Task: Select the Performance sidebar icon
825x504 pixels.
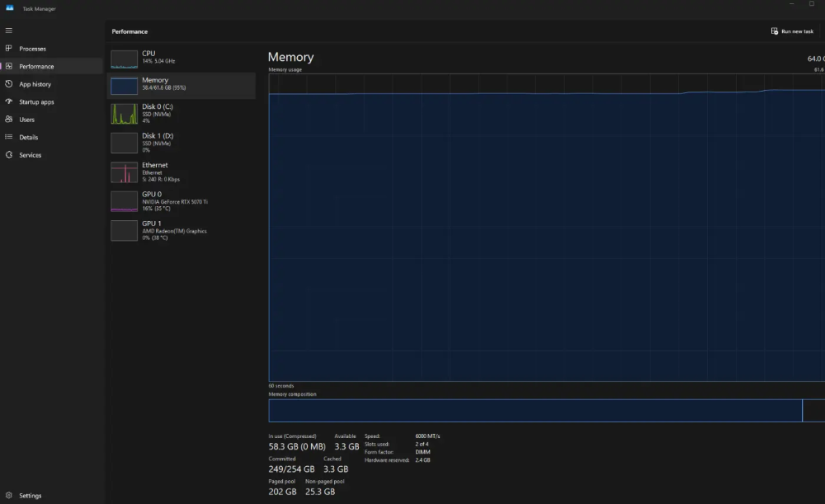Action: pos(9,66)
